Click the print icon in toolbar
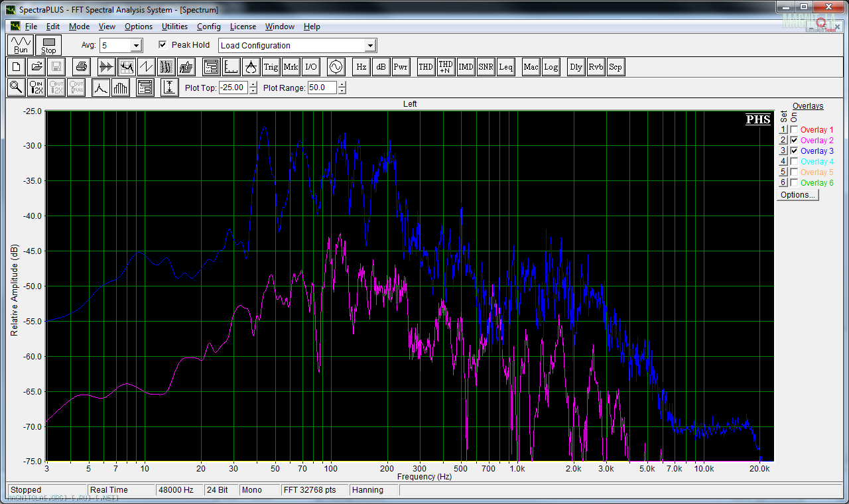 coord(81,67)
